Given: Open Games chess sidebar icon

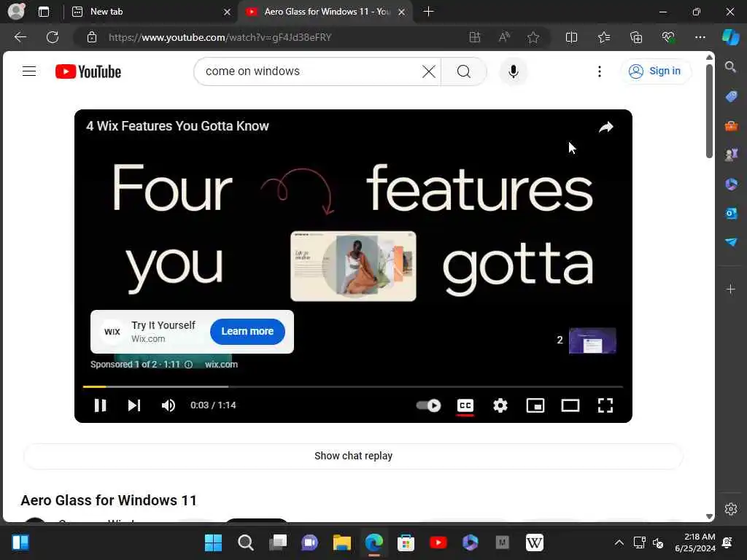Looking at the screenshot, I should pyautogui.click(x=731, y=155).
